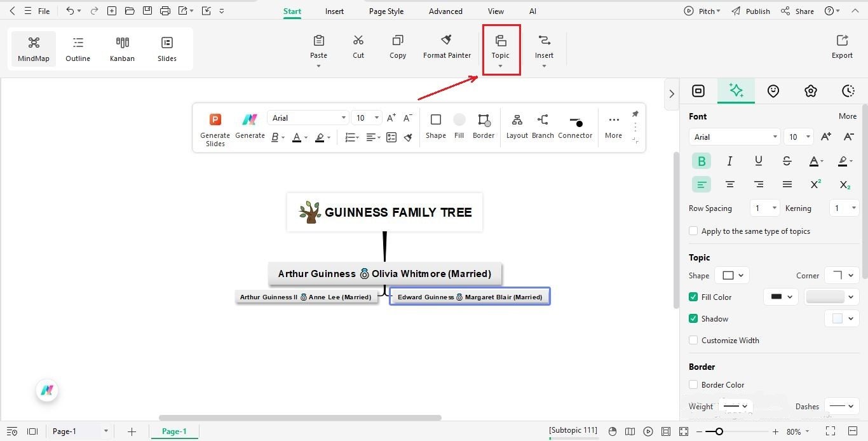
Task: Click the Generate Slides button
Action: tap(215, 126)
